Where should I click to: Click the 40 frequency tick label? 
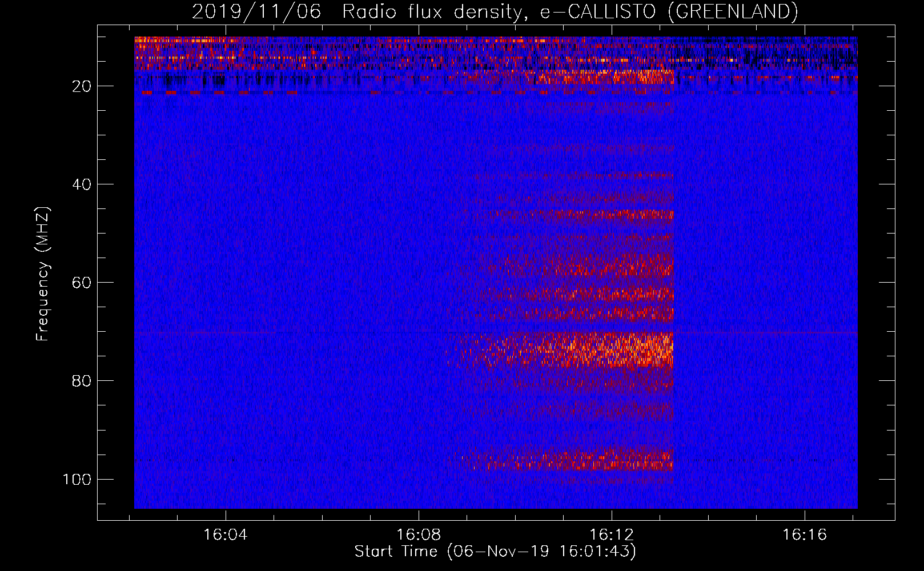coord(82,184)
